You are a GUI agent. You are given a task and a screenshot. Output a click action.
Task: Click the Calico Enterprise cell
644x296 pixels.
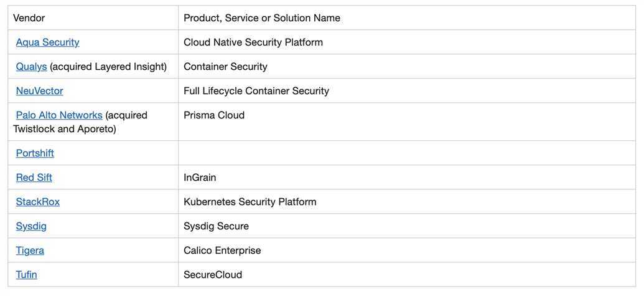point(407,250)
